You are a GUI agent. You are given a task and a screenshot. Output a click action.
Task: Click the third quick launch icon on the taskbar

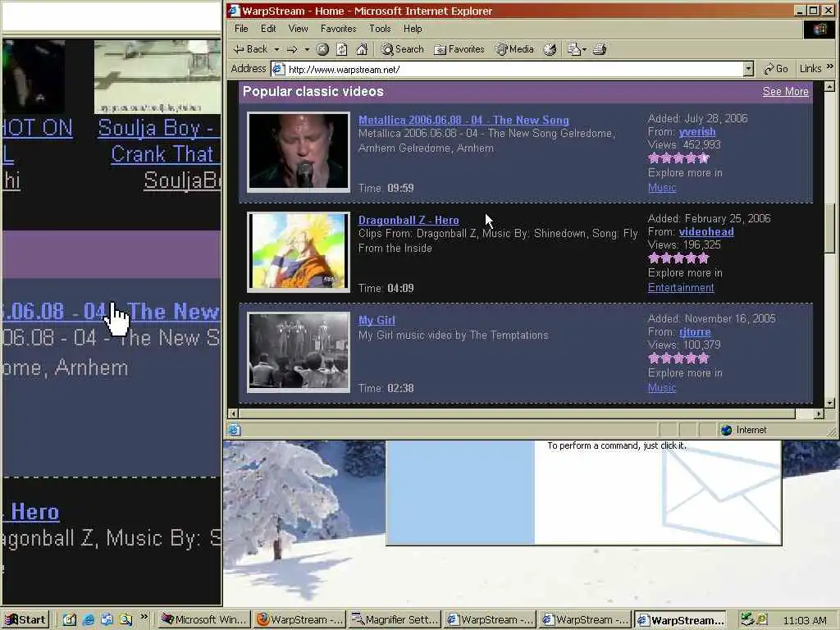107,620
